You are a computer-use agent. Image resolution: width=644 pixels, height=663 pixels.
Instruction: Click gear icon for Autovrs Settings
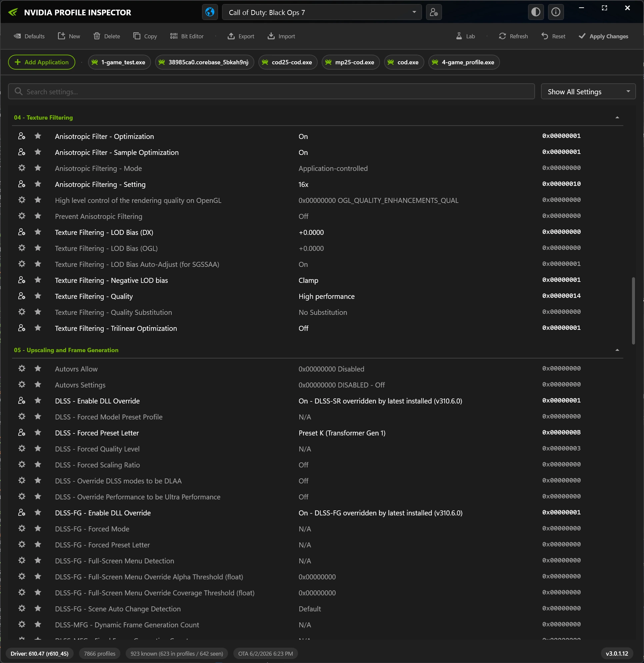(22, 384)
